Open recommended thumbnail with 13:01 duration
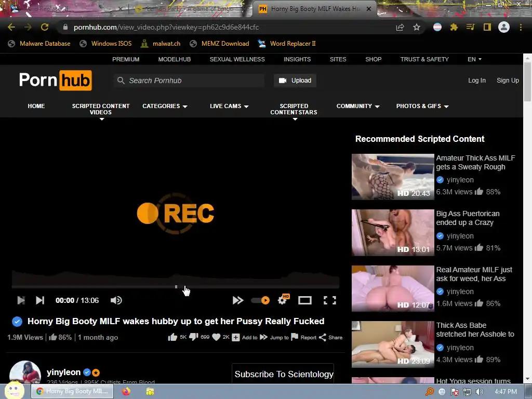This screenshot has width=532, height=399. click(x=393, y=232)
